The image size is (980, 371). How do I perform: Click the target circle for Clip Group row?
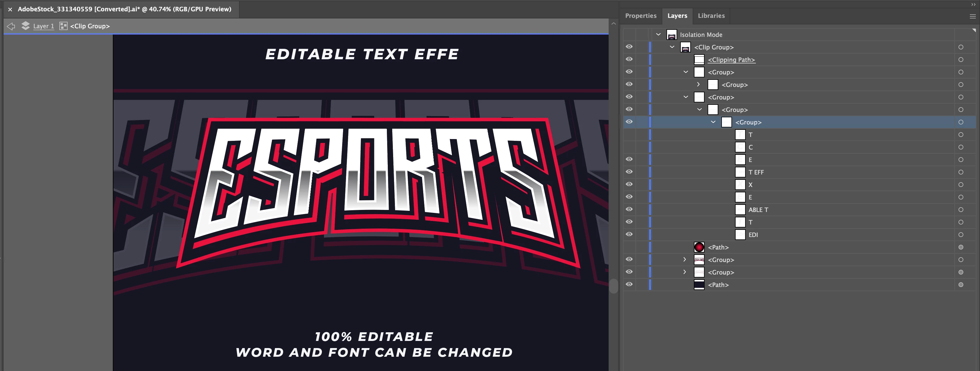tap(961, 47)
